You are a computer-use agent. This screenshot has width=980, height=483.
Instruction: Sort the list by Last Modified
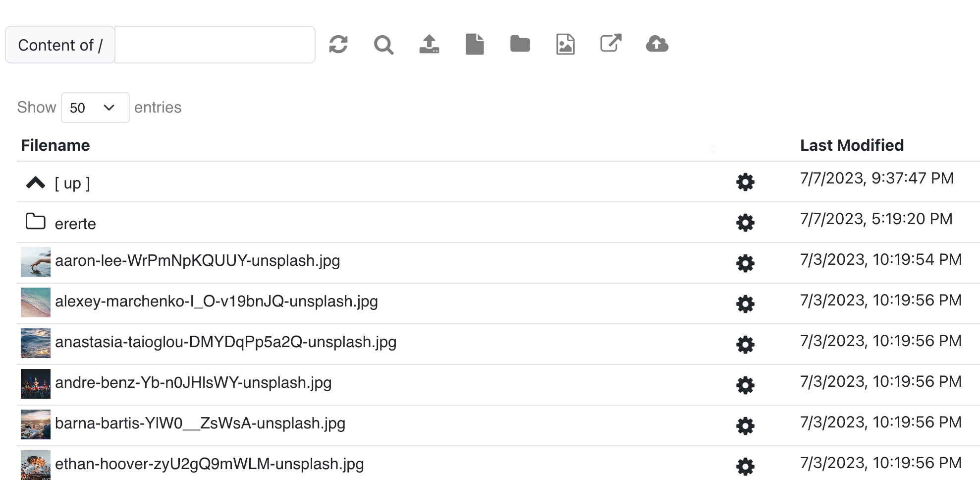tap(852, 145)
